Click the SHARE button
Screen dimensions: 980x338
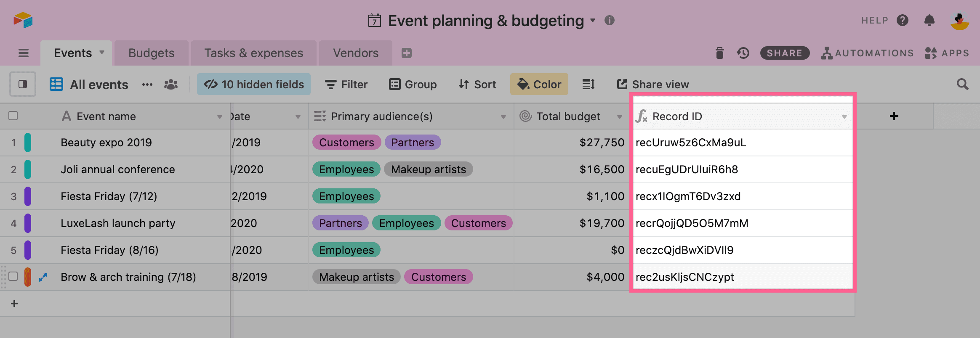coord(784,53)
